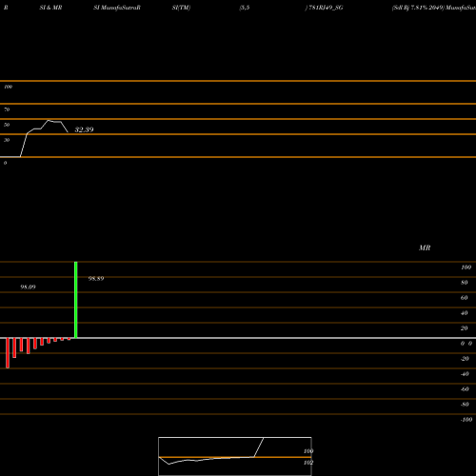476x476 pixels.
Task: Click the '(5,5' parameter text in header
Action: coord(245,8)
